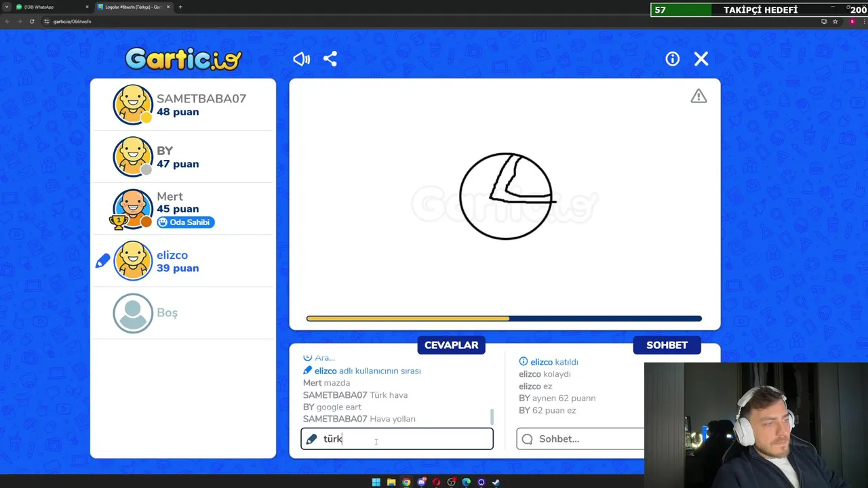Open the Windows Start menu

coord(376,482)
